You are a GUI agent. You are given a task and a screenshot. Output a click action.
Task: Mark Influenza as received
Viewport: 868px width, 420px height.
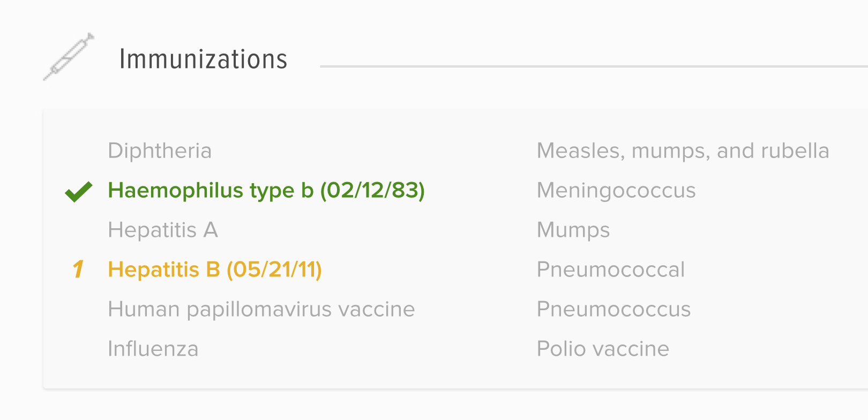tap(153, 349)
